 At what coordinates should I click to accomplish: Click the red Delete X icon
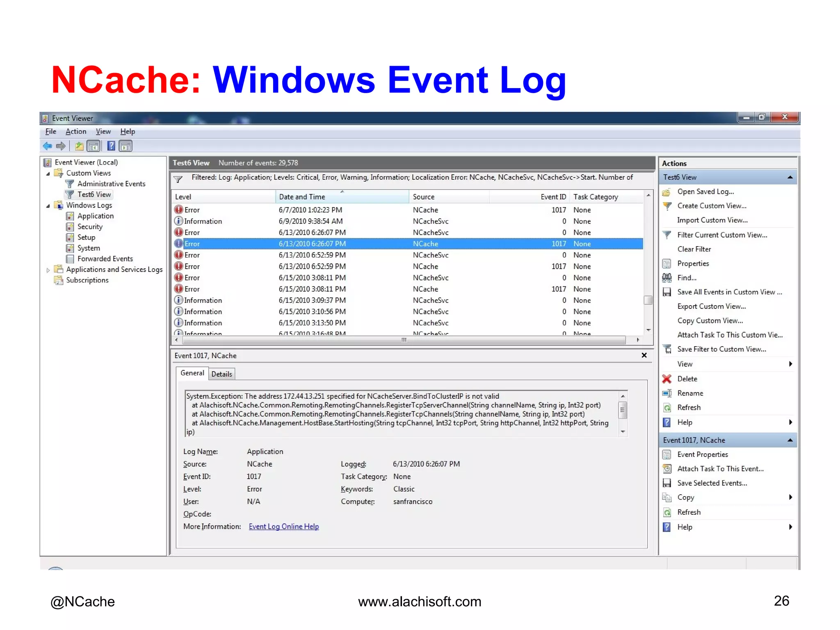tap(667, 379)
